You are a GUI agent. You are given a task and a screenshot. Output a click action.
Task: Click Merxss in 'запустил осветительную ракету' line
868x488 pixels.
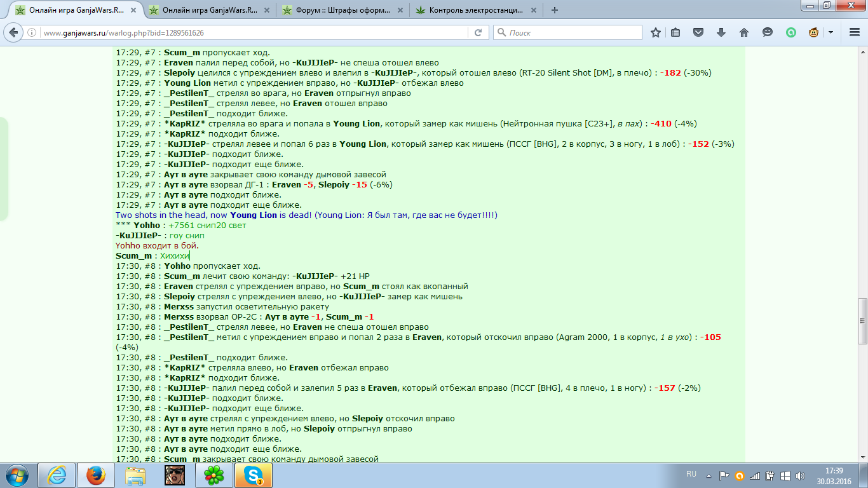pos(179,307)
